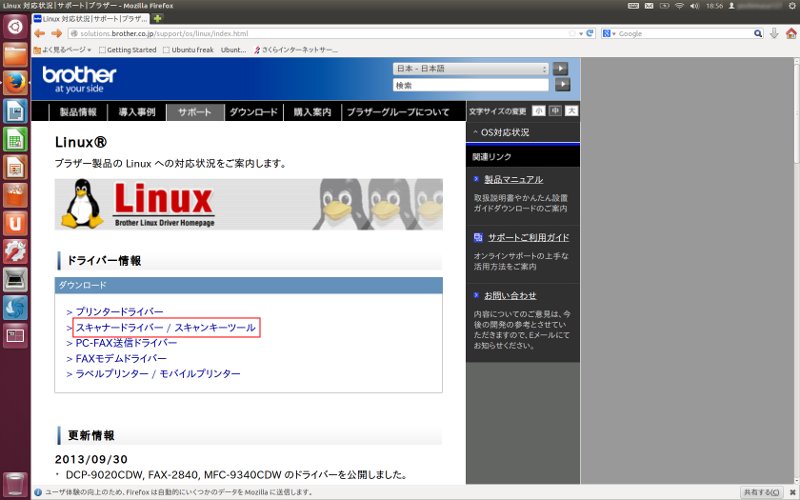Screen dimensions: 800x500
Task: Launch LibreOffice Calc from the launcher
Action: pos(15,139)
